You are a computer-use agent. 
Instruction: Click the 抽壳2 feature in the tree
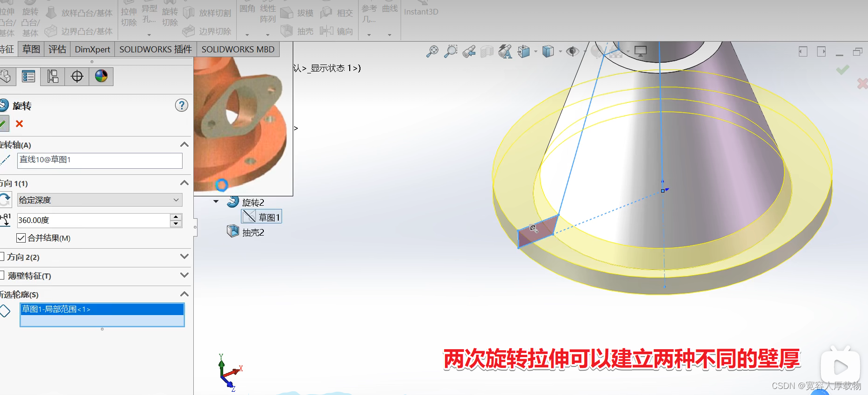(253, 232)
